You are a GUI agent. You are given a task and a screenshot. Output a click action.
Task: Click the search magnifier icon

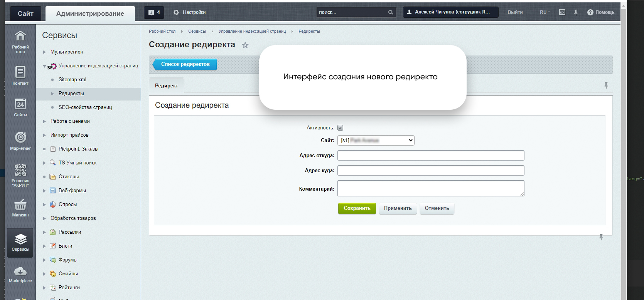click(391, 12)
